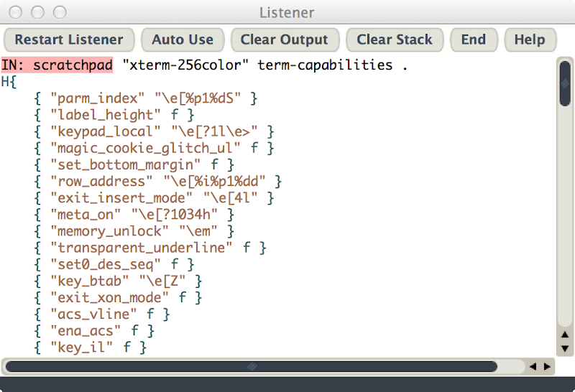The image size is (575, 392).
Task: Click the vertical scrollbar thumb
Action: tap(565, 84)
